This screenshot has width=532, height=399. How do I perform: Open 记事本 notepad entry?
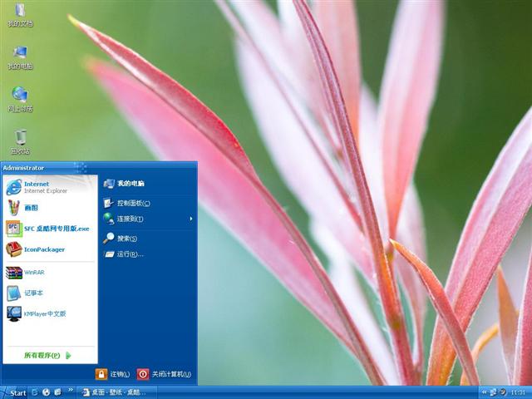coord(50,293)
